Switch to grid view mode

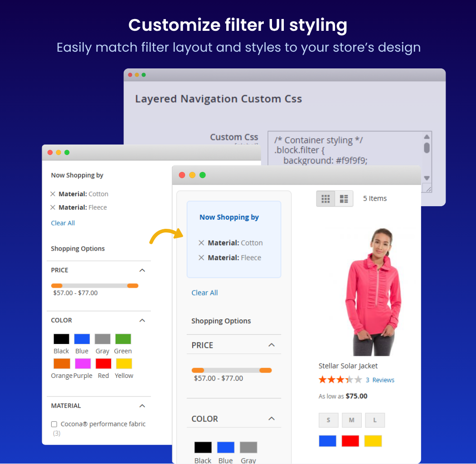click(325, 199)
